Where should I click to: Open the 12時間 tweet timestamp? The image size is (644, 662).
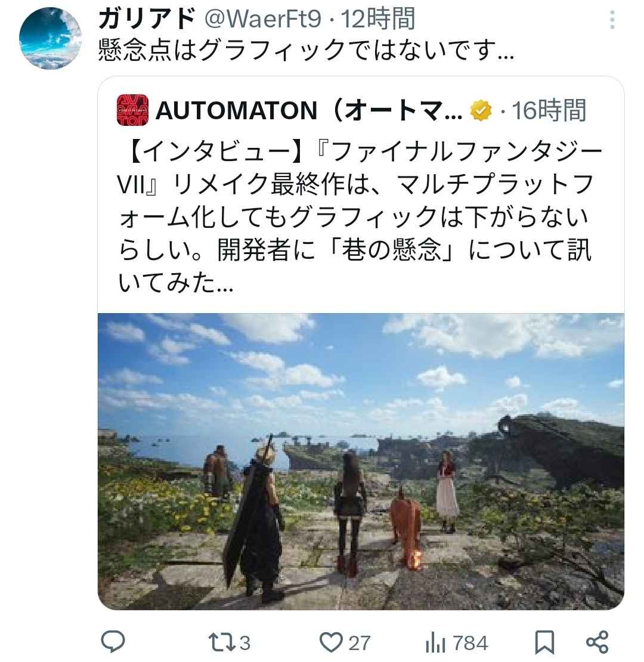click(378, 19)
